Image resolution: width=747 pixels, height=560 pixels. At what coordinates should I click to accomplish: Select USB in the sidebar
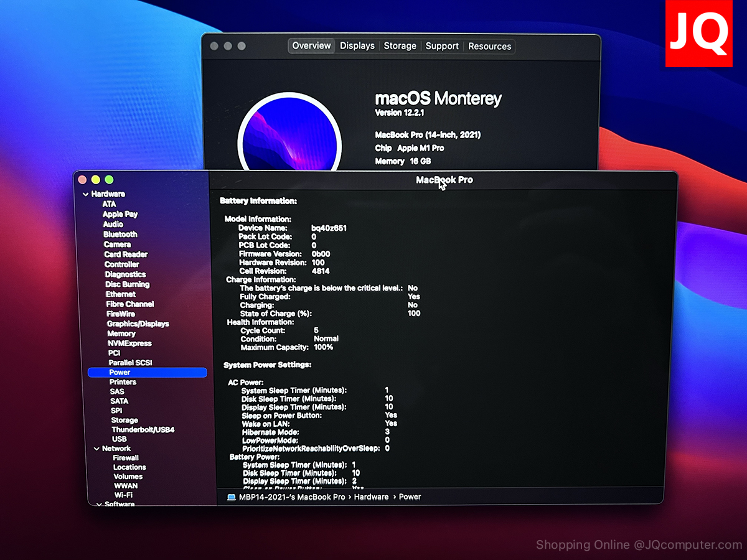click(119, 439)
